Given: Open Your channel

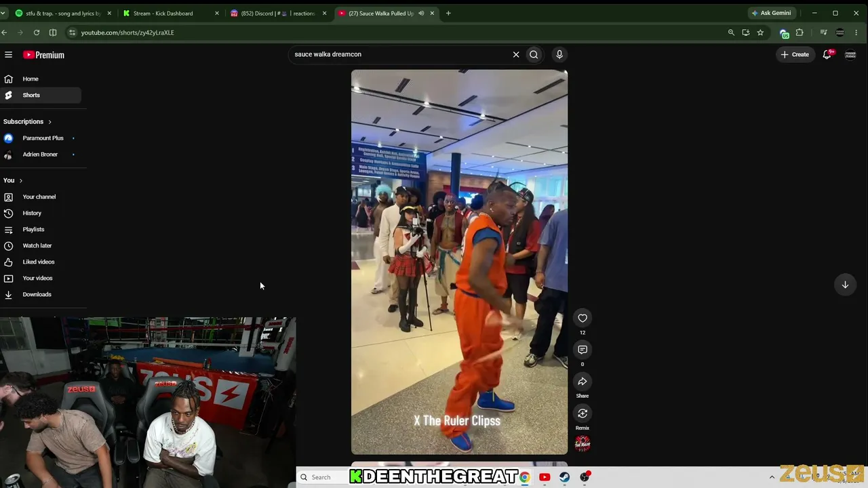Looking at the screenshot, I should click(x=39, y=197).
